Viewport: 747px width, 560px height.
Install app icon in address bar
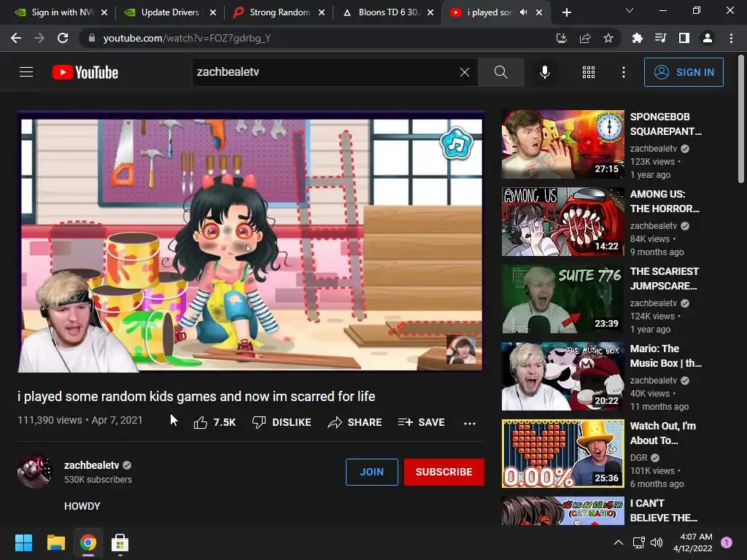561,38
